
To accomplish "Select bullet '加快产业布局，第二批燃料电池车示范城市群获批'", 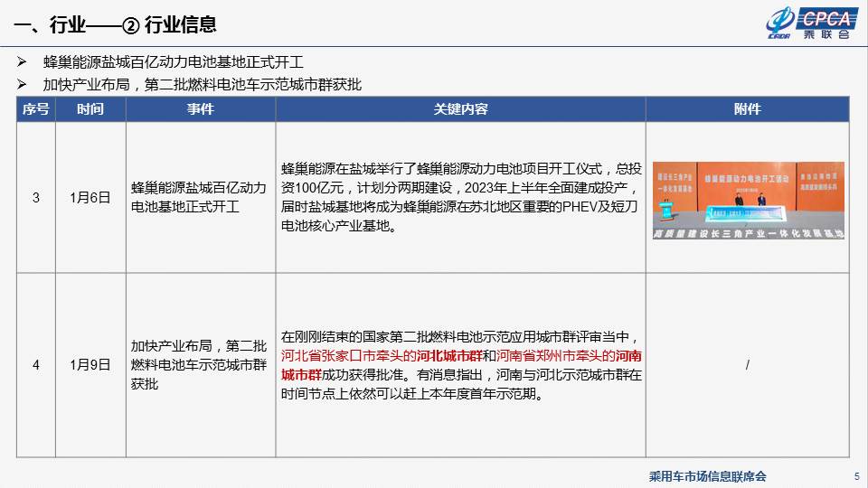I will click(202, 85).
